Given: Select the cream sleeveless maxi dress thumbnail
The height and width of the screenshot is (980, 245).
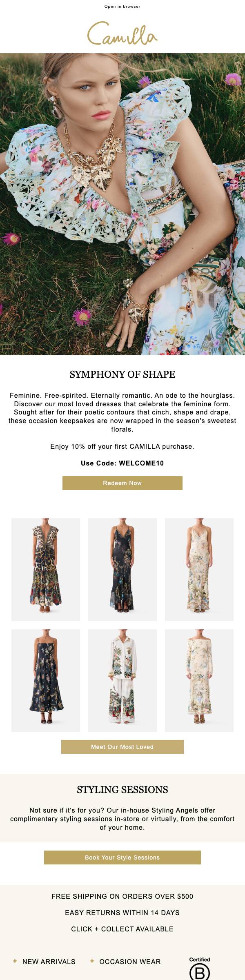Looking at the screenshot, I should click(199, 570).
